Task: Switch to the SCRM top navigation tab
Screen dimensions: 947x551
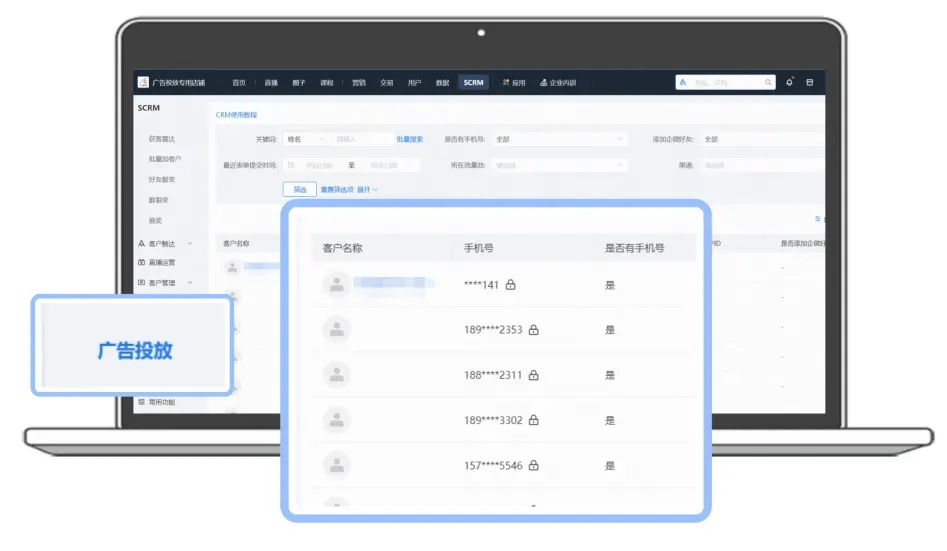Action: 474,83
